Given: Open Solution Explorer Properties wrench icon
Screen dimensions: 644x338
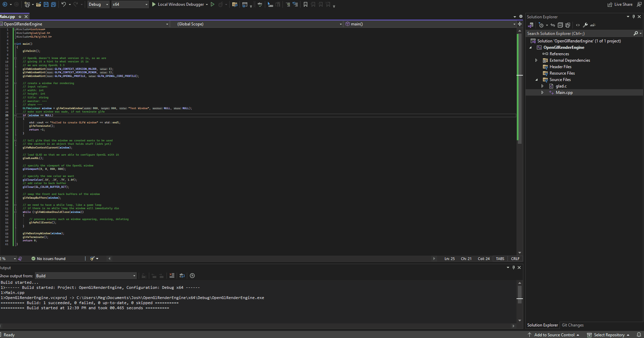Looking at the screenshot, I should [585, 25].
